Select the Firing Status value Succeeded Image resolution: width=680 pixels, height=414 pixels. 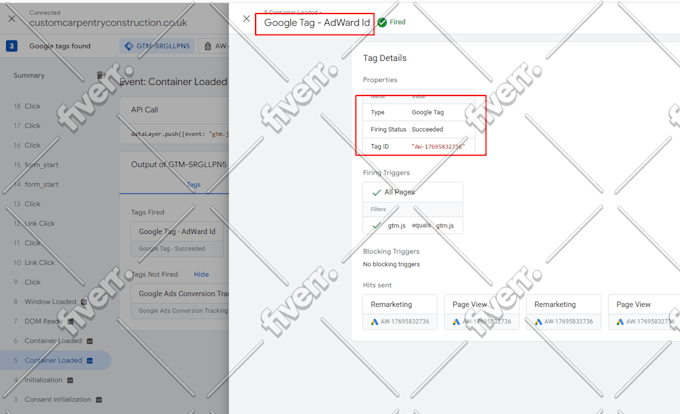[x=427, y=129]
